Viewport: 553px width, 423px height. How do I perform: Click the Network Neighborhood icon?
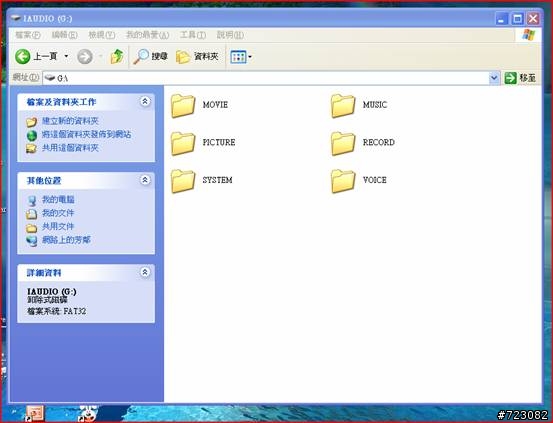(32, 241)
